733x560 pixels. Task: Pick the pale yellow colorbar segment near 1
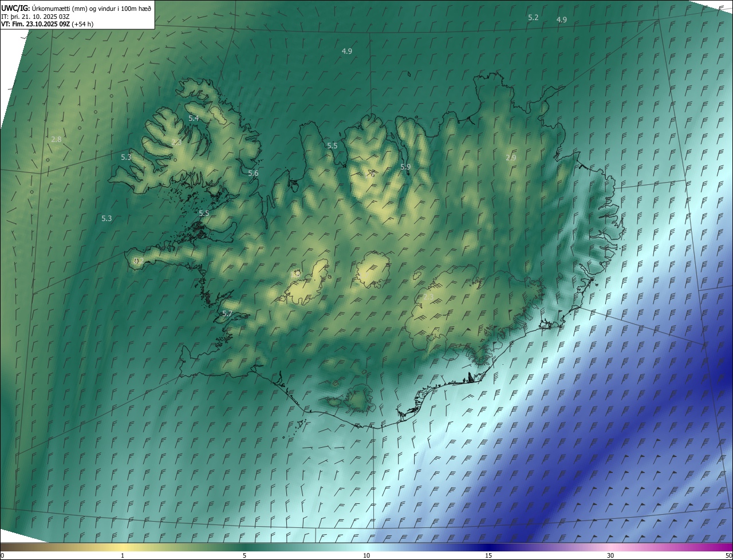123,547
